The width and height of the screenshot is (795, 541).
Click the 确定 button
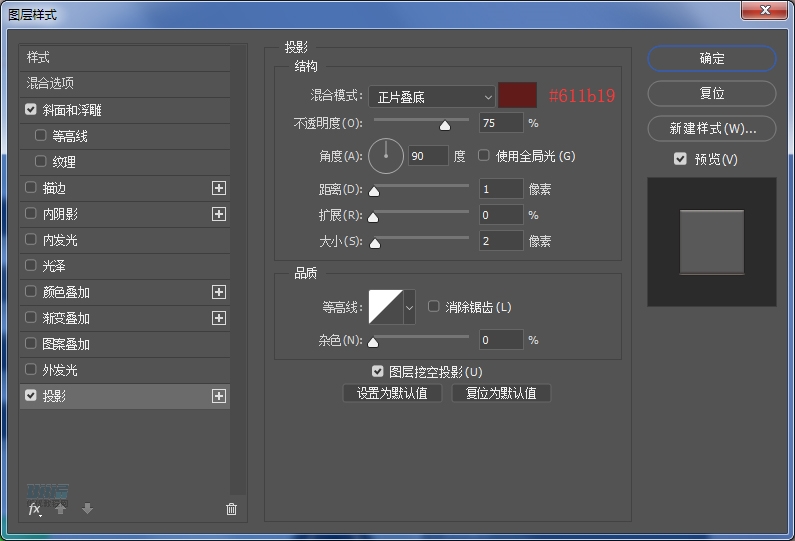(711, 59)
